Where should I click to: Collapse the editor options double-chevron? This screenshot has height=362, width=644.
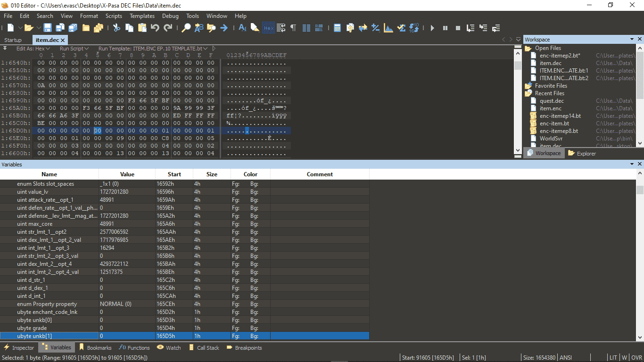coord(5,48)
